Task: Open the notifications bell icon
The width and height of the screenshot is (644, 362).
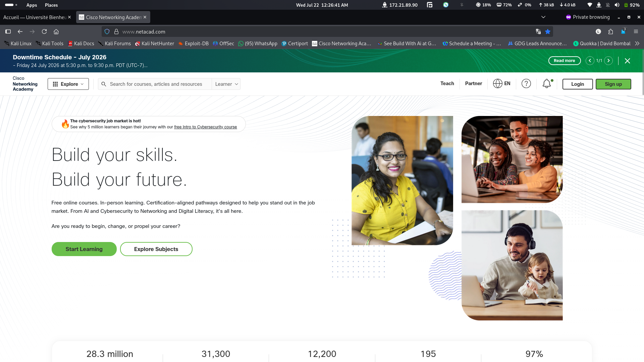Action: point(547,83)
